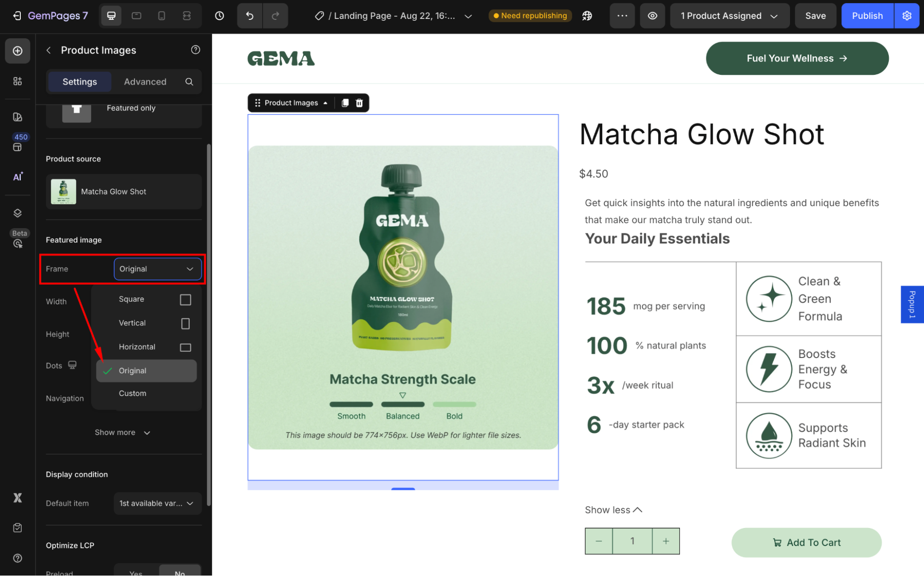Select Matcha Glow Shot product source thumbnail
This screenshot has height=576, width=924.
point(64,191)
